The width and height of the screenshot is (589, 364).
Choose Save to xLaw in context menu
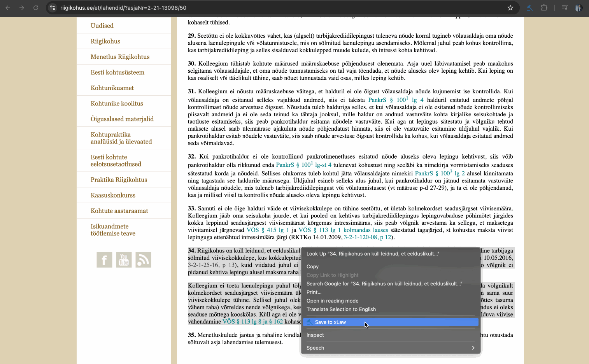tap(391, 322)
